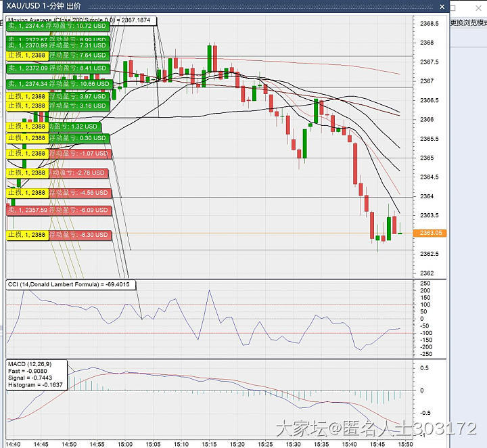Select the MACD indicator legend box
This screenshot has height=448, width=487.
(37, 375)
